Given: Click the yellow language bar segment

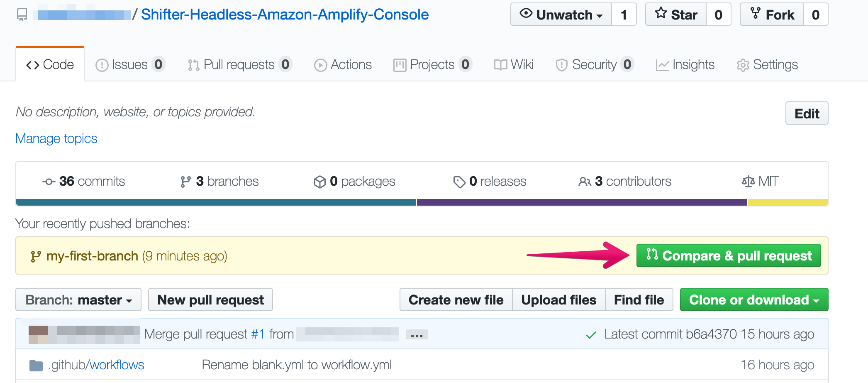Looking at the screenshot, I should 788,202.
